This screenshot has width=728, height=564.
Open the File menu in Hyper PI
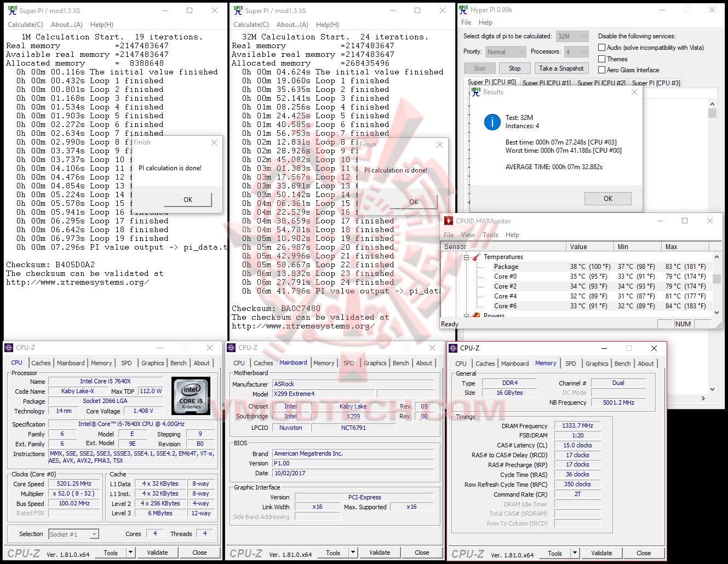coord(466,22)
